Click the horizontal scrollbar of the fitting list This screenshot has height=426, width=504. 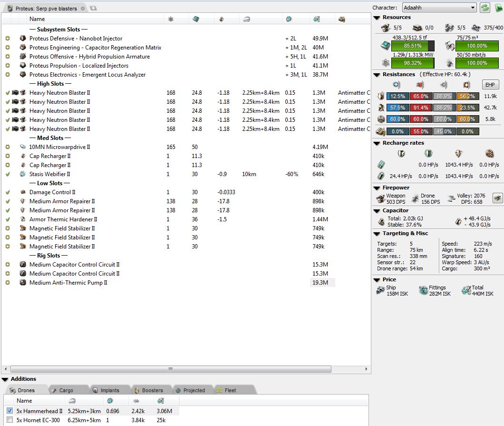[x=171, y=369]
